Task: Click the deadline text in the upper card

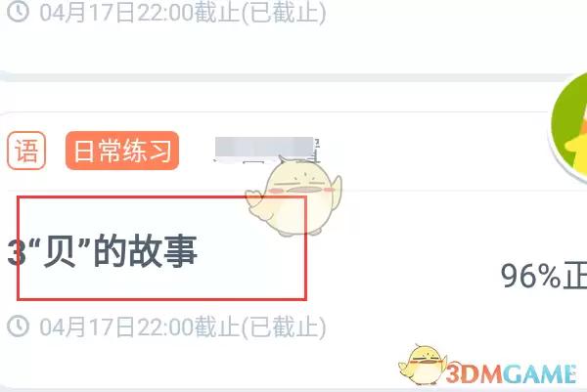Action: (183, 13)
